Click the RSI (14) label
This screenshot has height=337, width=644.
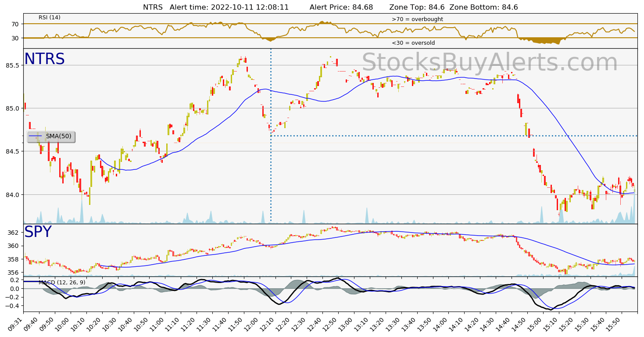click(x=50, y=18)
